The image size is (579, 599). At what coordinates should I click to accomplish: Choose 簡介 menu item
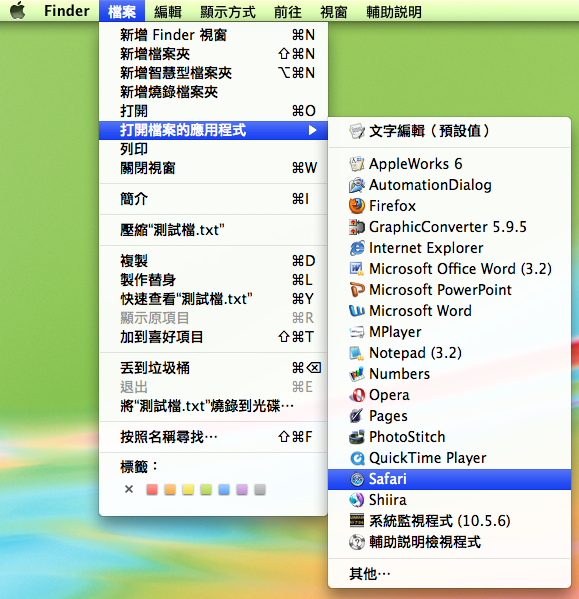point(213,199)
